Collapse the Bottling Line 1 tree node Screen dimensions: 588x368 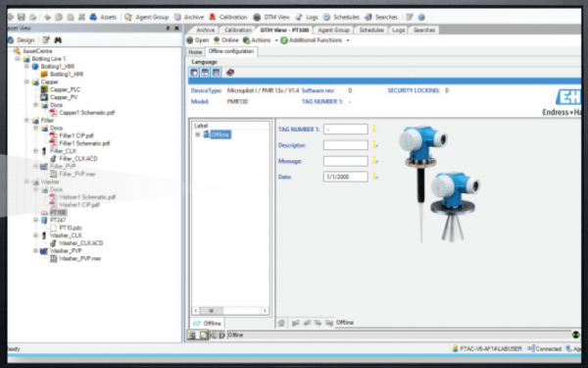[18, 59]
